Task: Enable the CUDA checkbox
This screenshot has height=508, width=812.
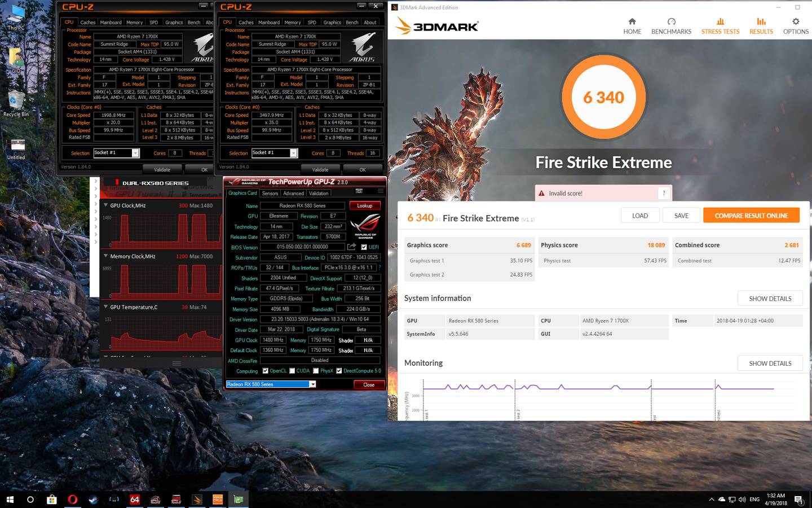Action: (x=292, y=371)
